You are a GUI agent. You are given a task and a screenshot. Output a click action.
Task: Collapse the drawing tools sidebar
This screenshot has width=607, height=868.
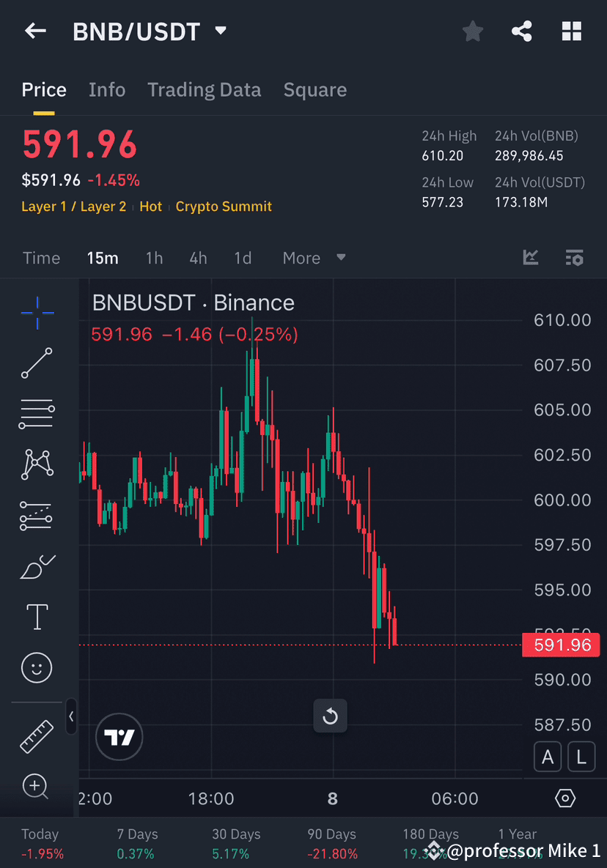pyautogui.click(x=71, y=718)
